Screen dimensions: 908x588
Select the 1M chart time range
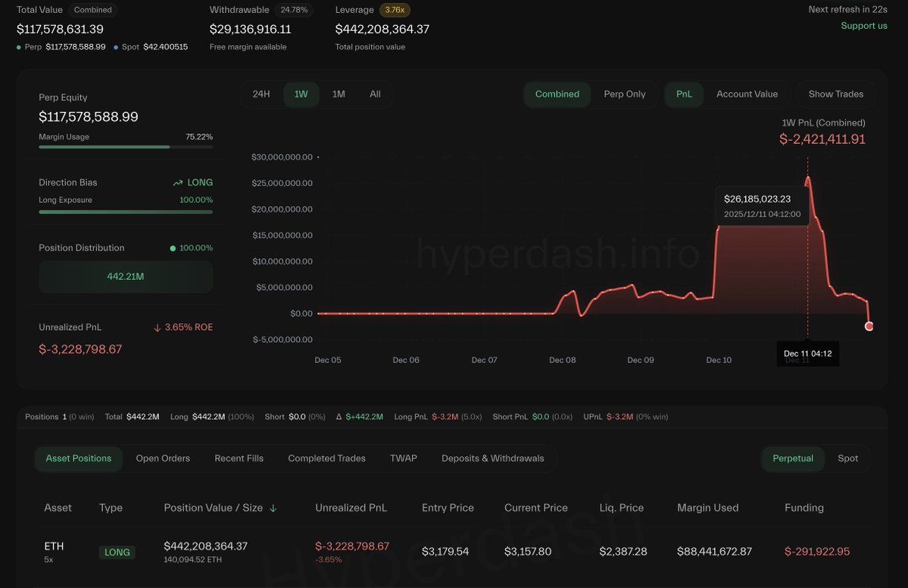[x=338, y=94]
